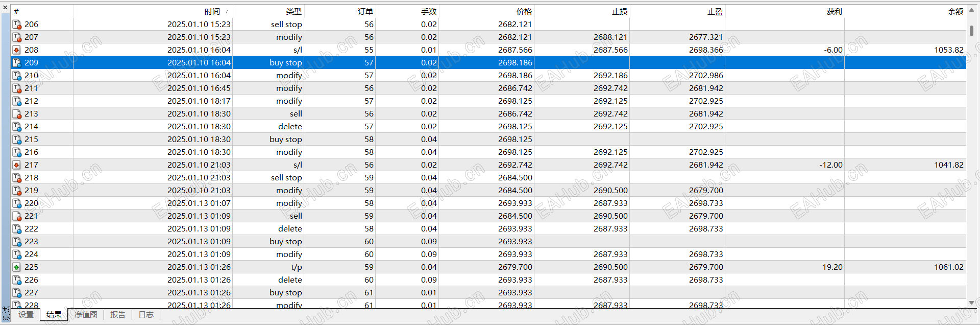Click the sell icon of row 213
Screen dimensions: 980x325
pyautogui.click(x=17, y=114)
